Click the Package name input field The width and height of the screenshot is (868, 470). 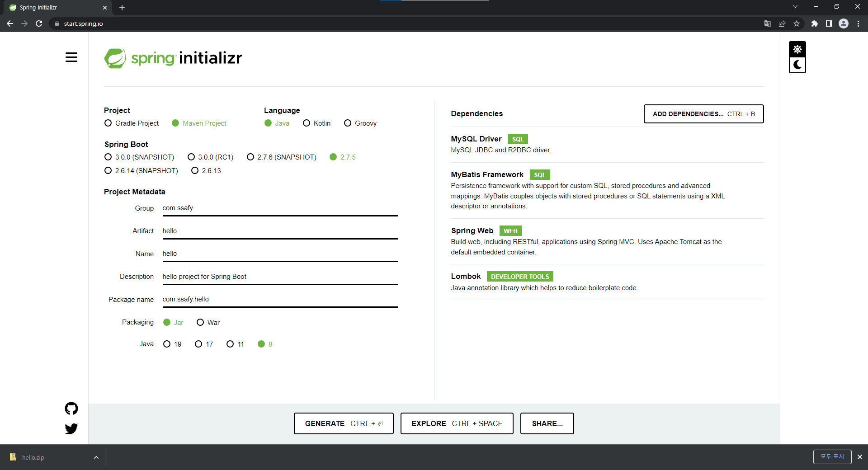[x=280, y=300]
